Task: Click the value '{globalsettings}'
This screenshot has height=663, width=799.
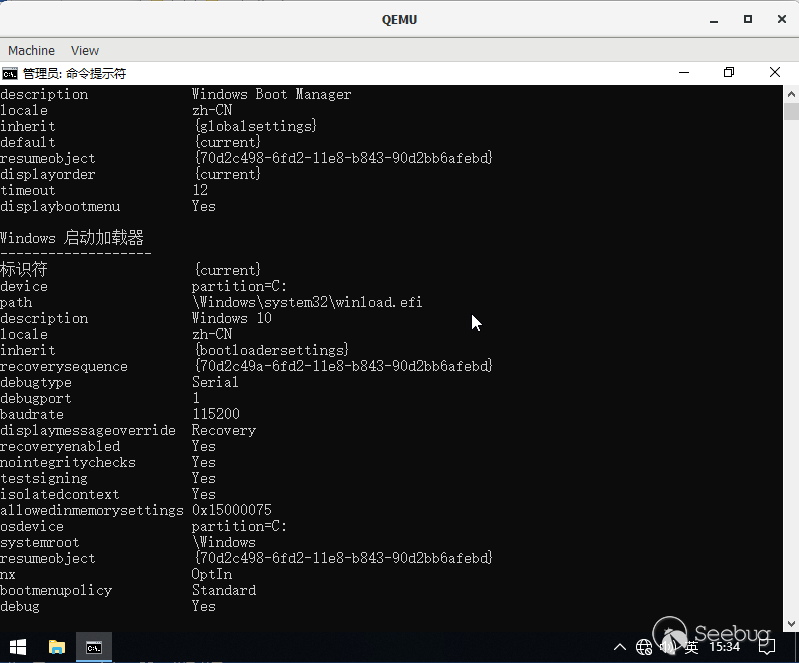Action: [x=256, y=126]
